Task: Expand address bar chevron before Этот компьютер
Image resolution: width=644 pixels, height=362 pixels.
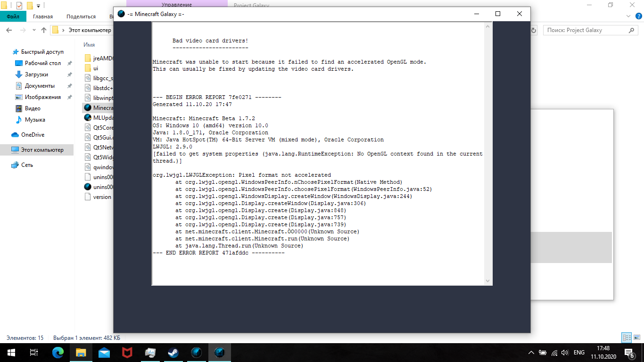Action: (64, 30)
